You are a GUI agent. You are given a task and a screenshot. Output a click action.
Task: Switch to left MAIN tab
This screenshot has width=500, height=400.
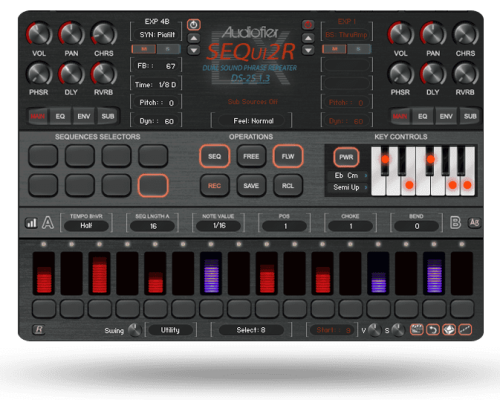38,116
